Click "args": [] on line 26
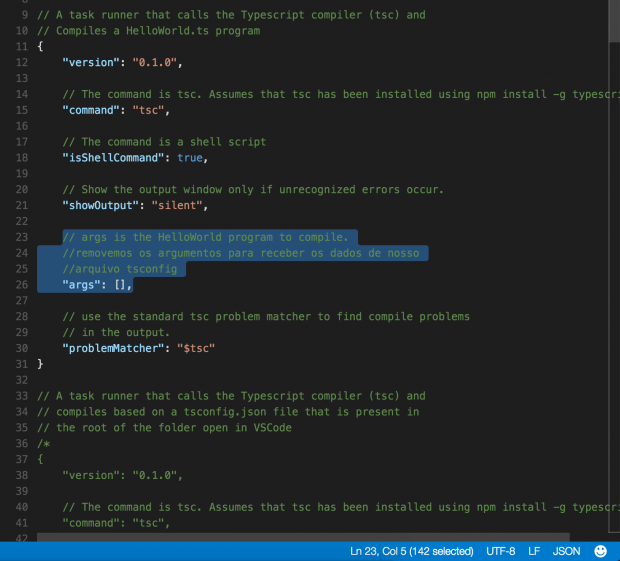Viewport: 620px width, 561px height. click(x=97, y=285)
